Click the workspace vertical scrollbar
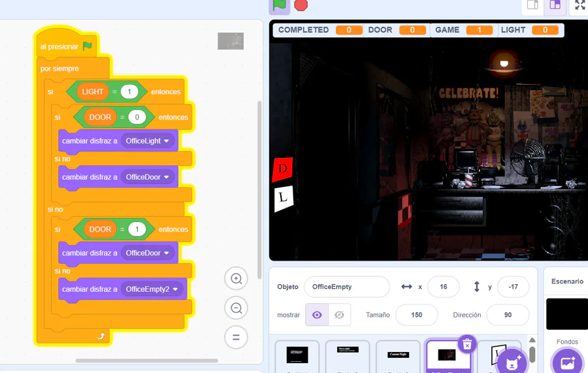 tap(259, 189)
